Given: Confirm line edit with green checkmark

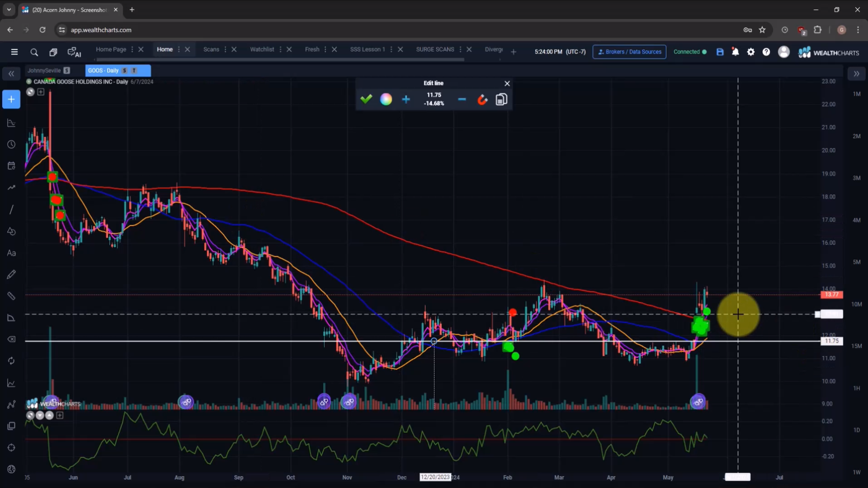Looking at the screenshot, I should pyautogui.click(x=366, y=99).
